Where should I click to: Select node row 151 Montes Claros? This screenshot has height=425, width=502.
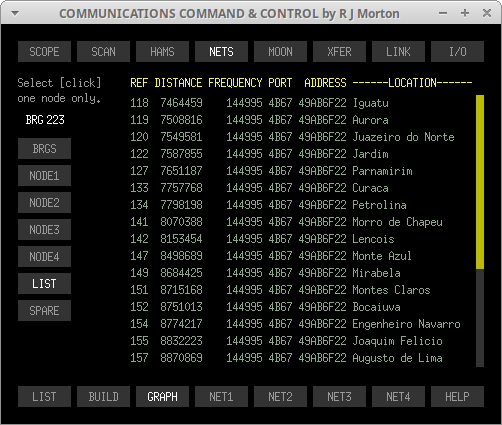point(280,290)
